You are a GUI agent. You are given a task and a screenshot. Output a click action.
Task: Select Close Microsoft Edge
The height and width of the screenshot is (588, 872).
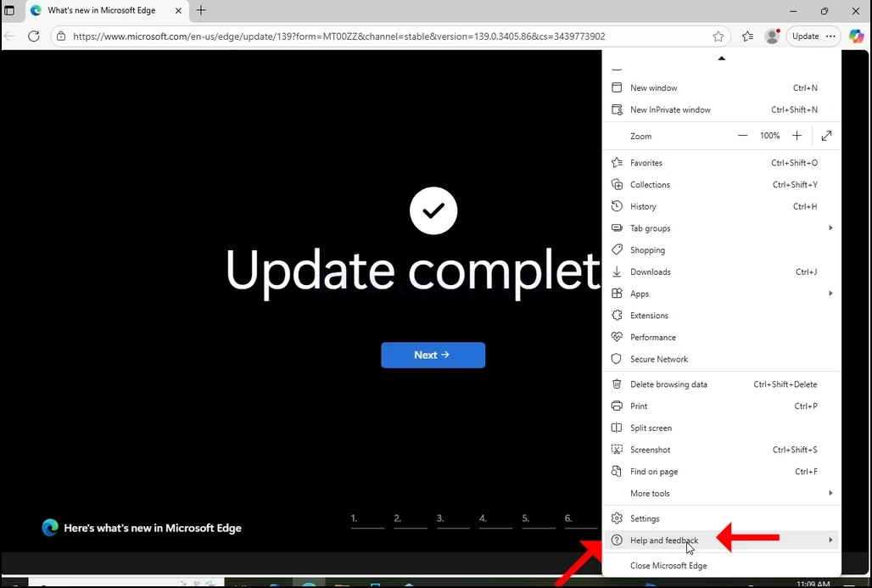point(721,565)
